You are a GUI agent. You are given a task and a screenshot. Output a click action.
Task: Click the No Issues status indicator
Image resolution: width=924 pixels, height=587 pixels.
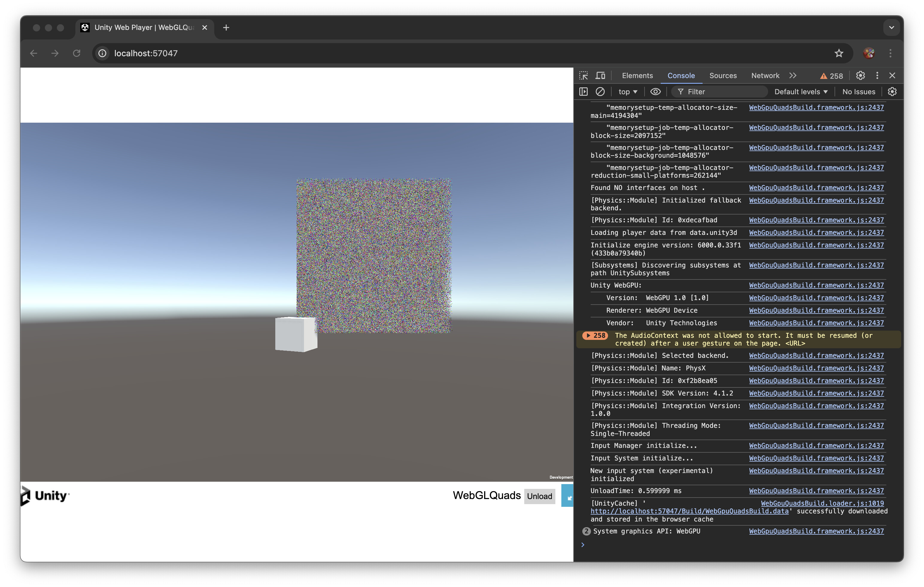pyautogui.click(x=858, y=91)
